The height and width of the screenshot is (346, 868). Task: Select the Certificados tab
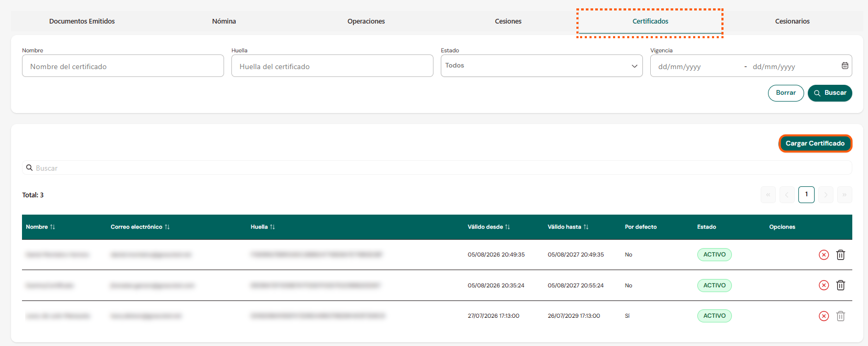pyautogui.click(x=650, y=21)
